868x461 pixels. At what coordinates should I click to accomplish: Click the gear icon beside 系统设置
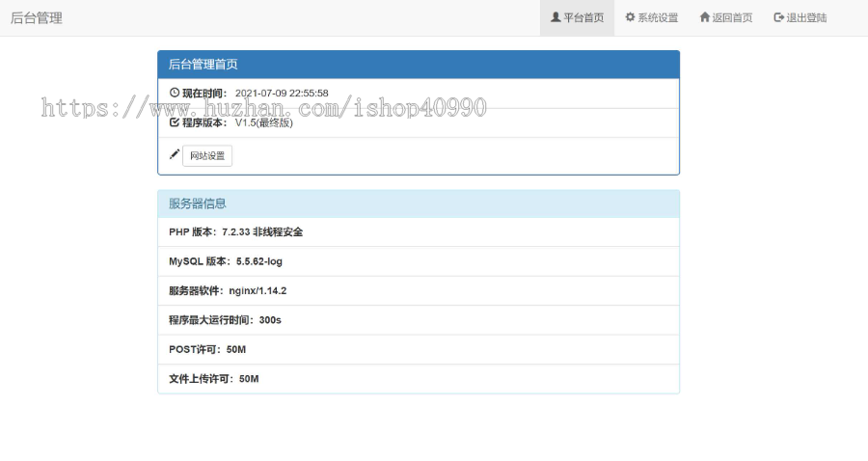630,17
